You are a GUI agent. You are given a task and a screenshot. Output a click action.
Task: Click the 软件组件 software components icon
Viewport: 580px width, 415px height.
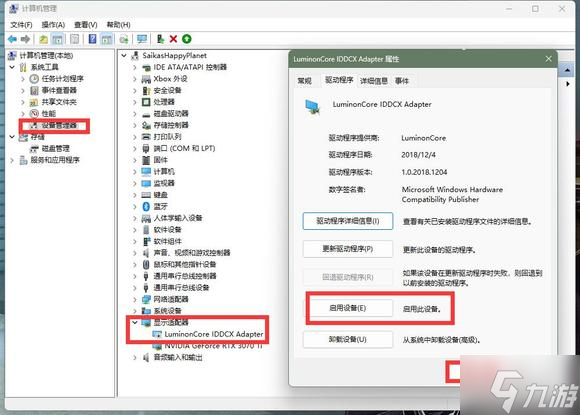click(x=146, y=241)
